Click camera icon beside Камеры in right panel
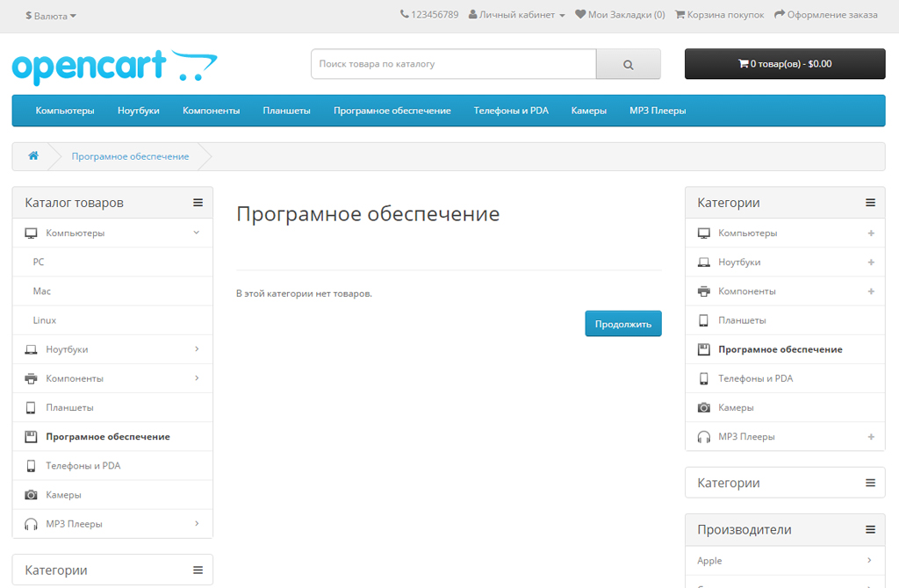 tap(703, 407)
